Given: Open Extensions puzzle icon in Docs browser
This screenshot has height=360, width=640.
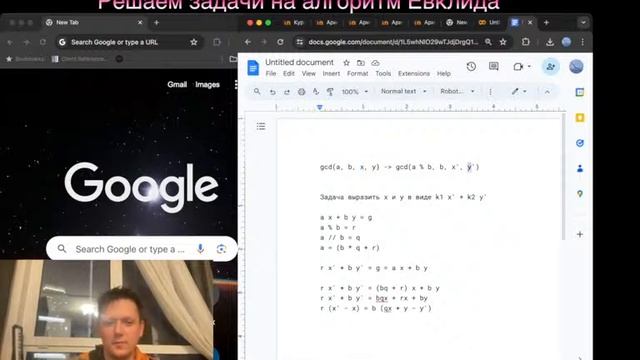Looking at the screenshot, I should 526,42.
